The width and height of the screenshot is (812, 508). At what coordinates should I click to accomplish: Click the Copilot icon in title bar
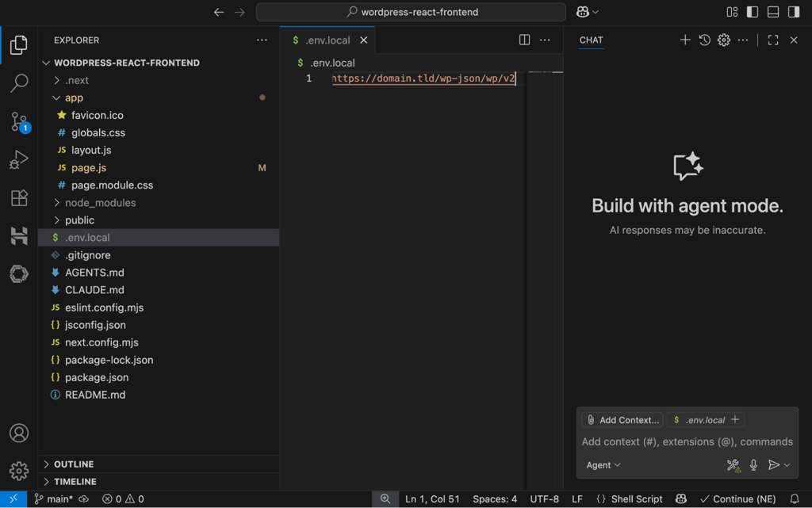[583, 12]
